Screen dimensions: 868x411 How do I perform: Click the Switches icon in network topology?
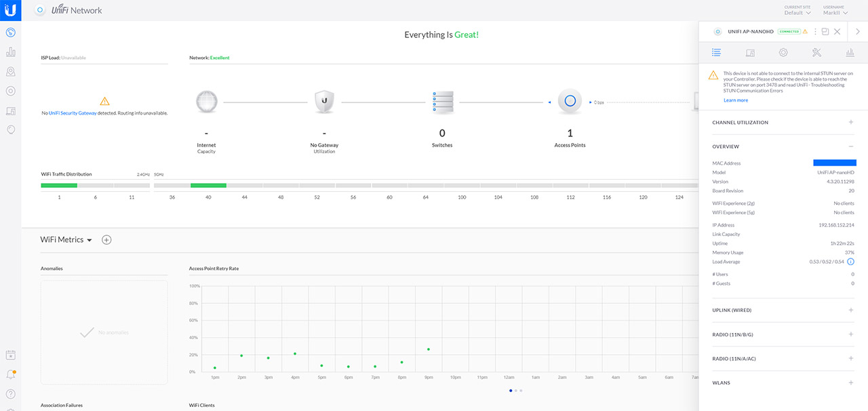pos(442,102)
